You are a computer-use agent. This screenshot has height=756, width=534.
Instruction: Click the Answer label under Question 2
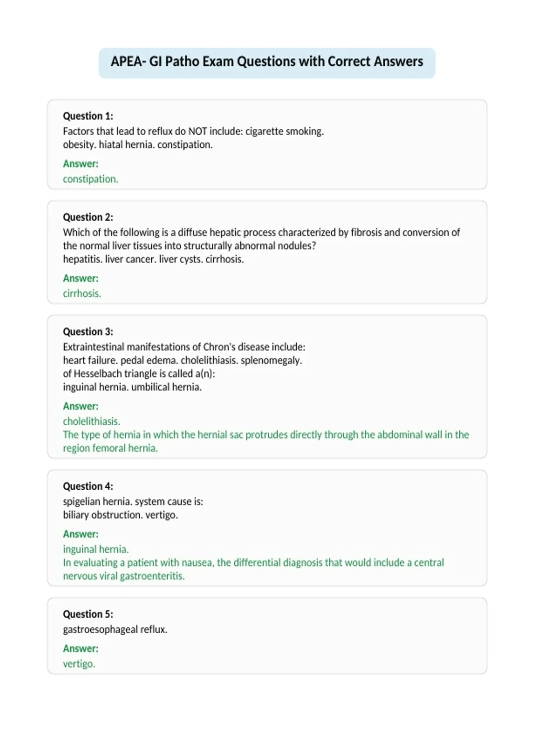pos(81,278)
